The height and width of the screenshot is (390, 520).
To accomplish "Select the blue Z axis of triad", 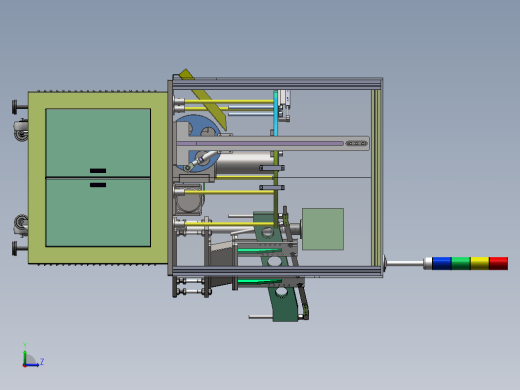I will pyautogui.click(x=33, y=365).
